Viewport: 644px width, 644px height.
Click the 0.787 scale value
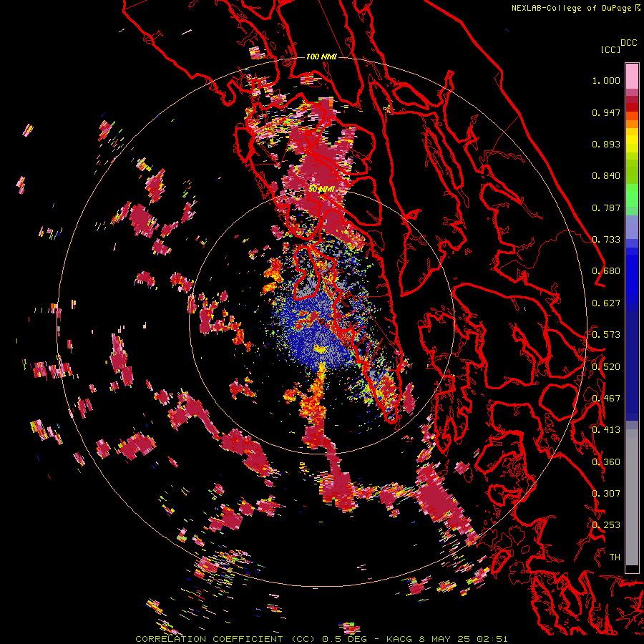pos(606,208)
